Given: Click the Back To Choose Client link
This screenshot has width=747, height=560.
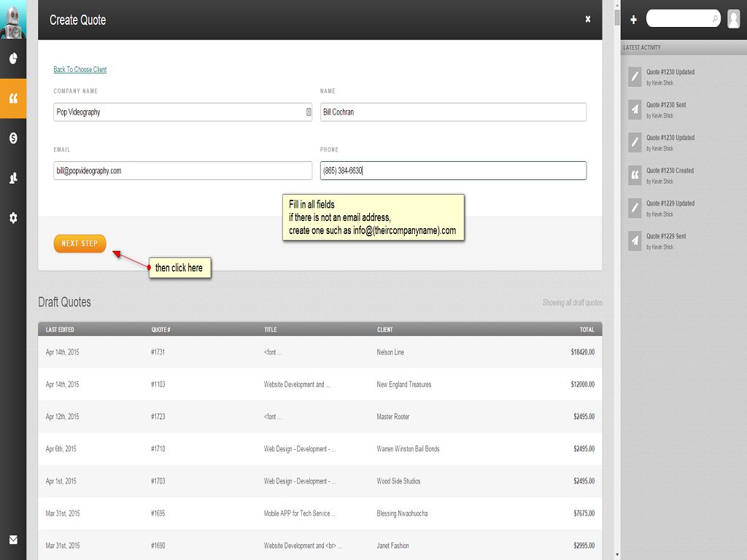Looking at the screenshot, I should coord(80,70).
